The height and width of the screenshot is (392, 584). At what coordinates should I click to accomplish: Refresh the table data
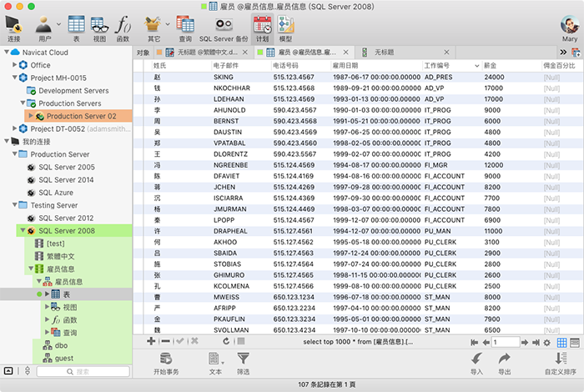[x=226, y=341]
